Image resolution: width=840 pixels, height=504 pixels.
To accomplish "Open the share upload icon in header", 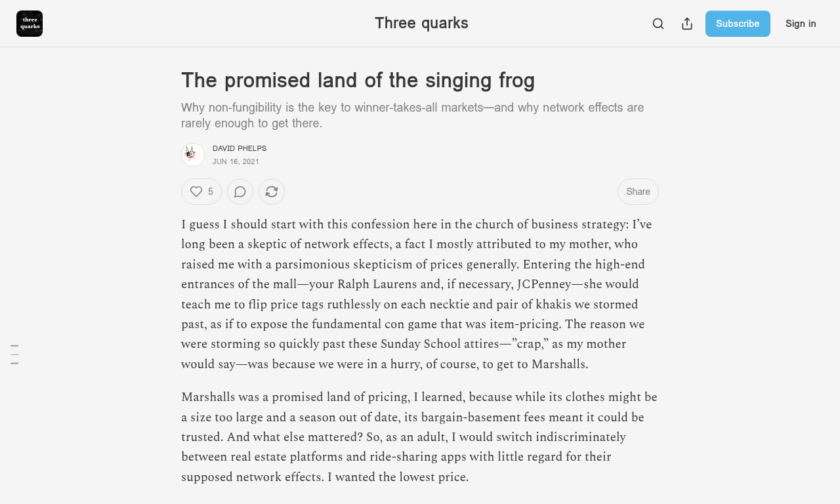I will point(687,24).
